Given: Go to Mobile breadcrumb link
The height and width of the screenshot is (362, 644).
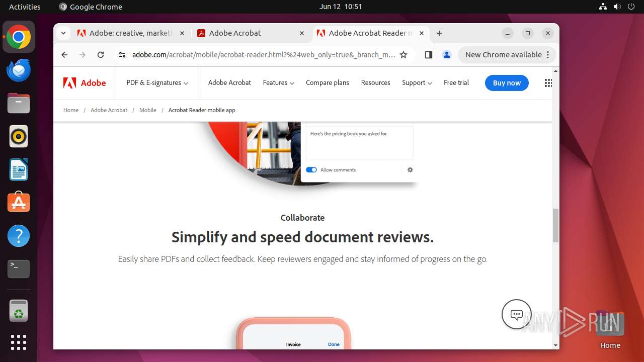Looking at the screenshot, I should [148, 110].
